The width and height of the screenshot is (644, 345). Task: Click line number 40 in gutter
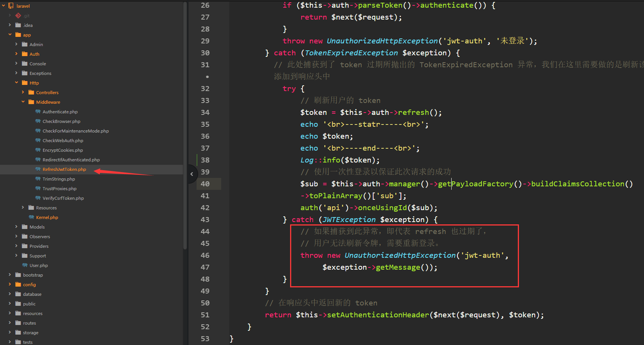[205, 184]
